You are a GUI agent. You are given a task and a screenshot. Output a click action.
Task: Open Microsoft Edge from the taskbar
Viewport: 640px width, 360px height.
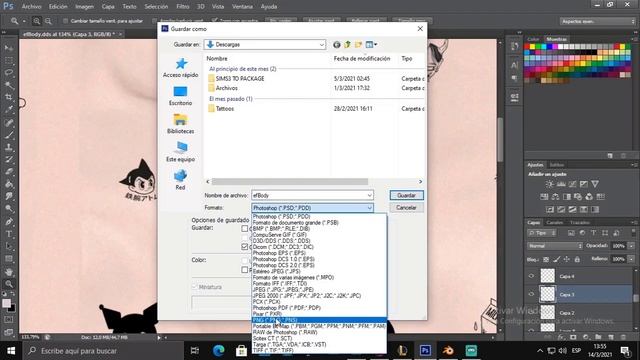pos(219,351)
